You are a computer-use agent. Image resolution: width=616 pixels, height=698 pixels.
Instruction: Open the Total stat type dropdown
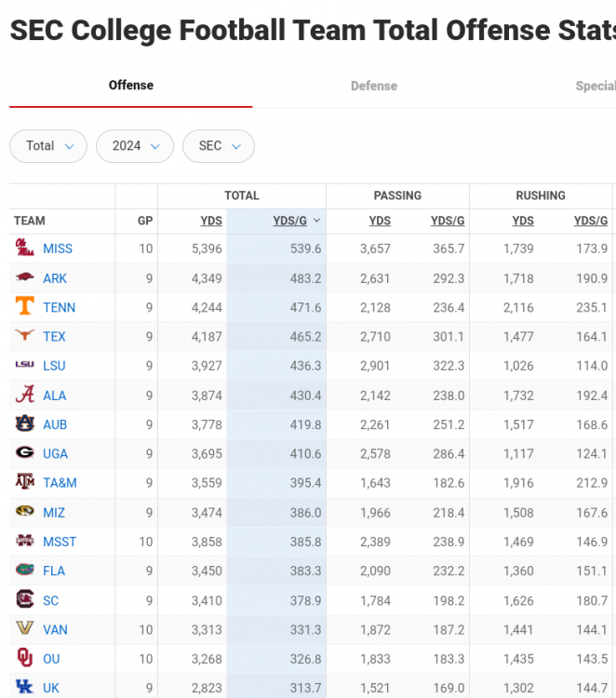click(48, 146)
